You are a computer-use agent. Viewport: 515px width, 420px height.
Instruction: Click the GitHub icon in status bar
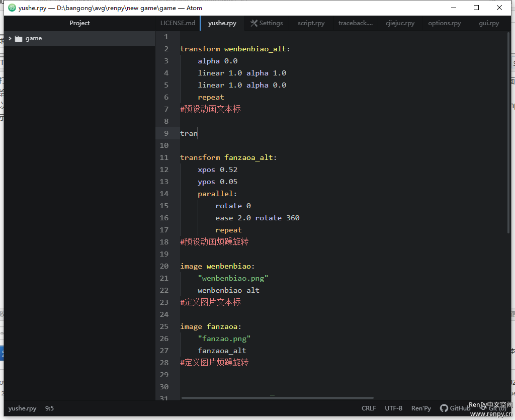point(444,408)
